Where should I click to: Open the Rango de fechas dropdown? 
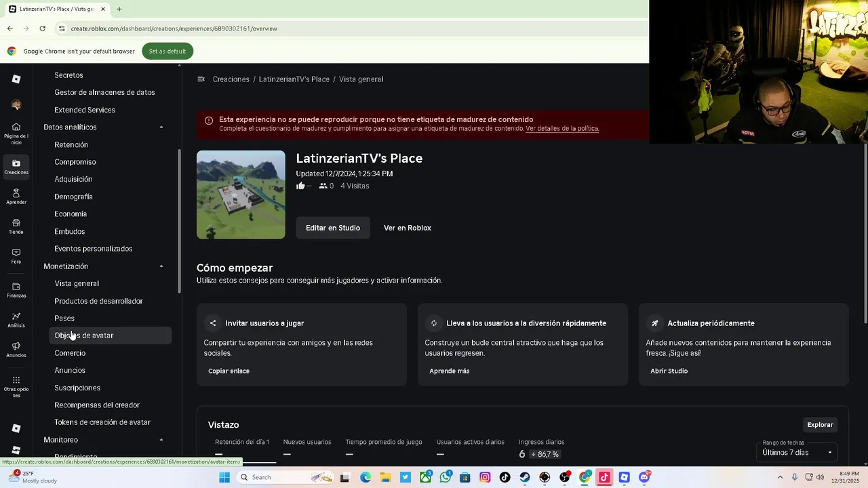pyautogui.click(x=797, y=452)
